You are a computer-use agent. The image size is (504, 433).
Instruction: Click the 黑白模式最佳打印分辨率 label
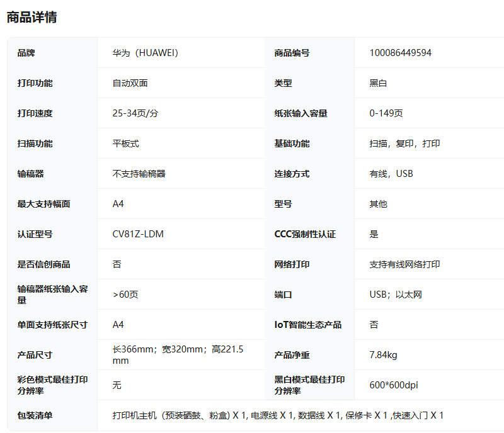pyautogui.click(x=309, y=385)
